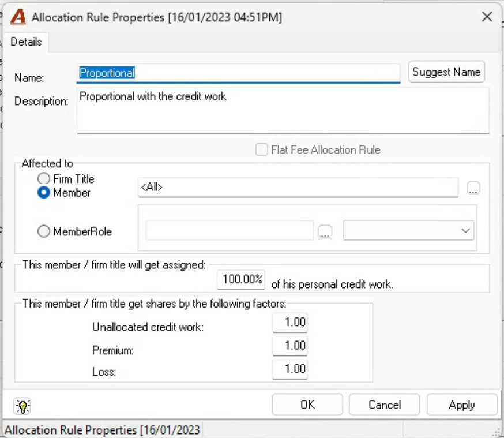Image resolution: width=504 pixels, height=438 pixels.
Task: Open browse ellipsis in MemberRole row
Action: tap(325, 231)
